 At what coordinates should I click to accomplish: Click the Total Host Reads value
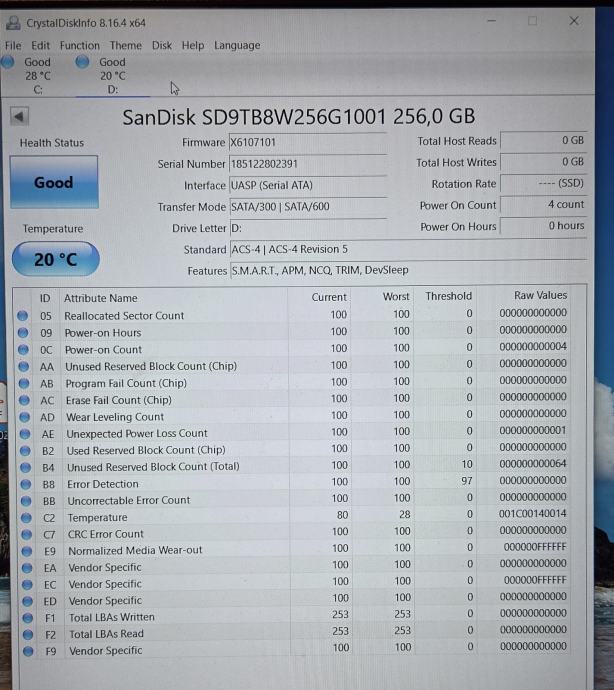(x=544, y=140)
